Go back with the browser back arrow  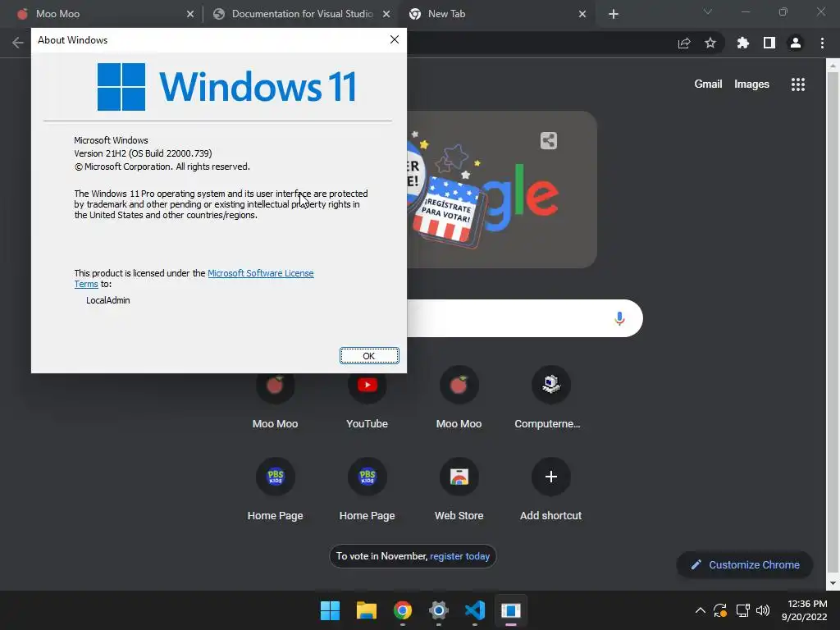[x=18, y=43]
